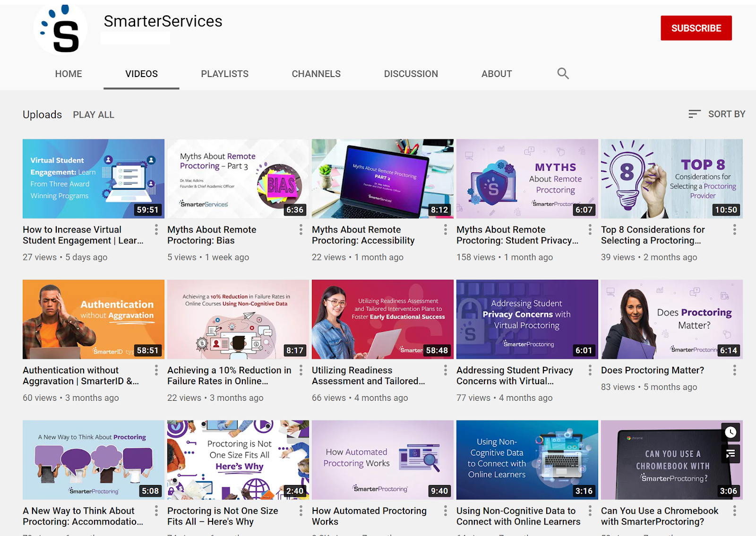Click title 'Using Non-Cognitive Data to Connect with Online Learners'
This screenshot has width=756, height=536.
point(518,516)
